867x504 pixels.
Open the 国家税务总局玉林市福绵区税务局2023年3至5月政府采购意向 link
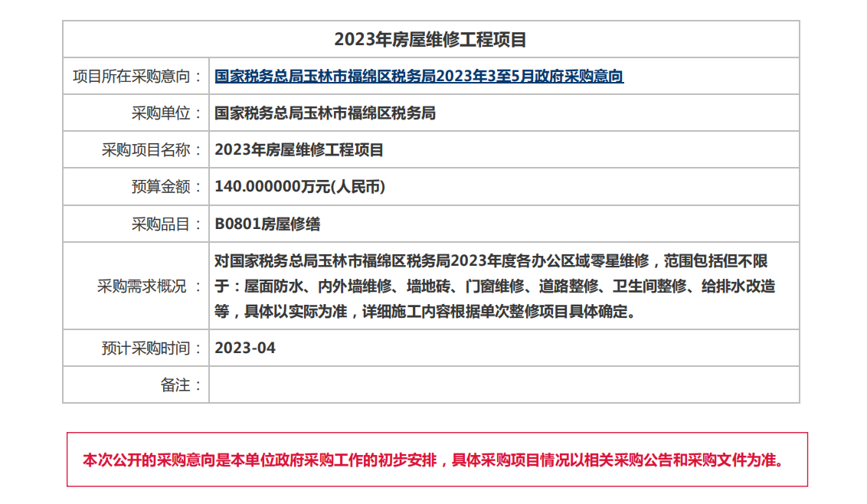(x=419, y=77)
